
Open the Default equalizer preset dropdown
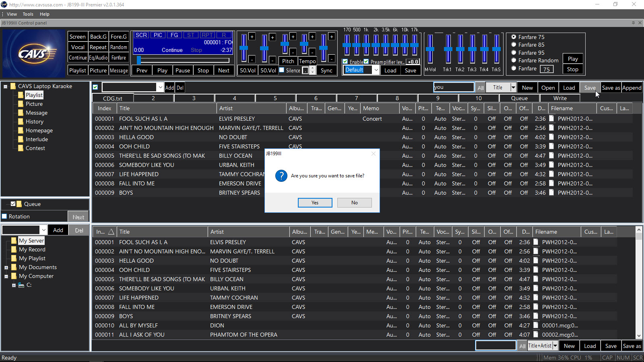tap(376, 70)
